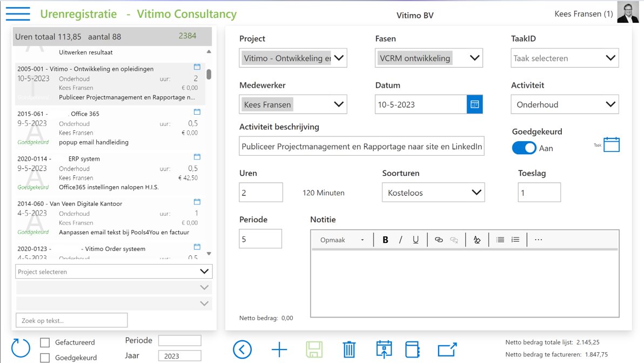Screen dimensions: 644x363
Task: Select the Van Veen Digitale Kantoor entry
Action: [x=108, y=217]
